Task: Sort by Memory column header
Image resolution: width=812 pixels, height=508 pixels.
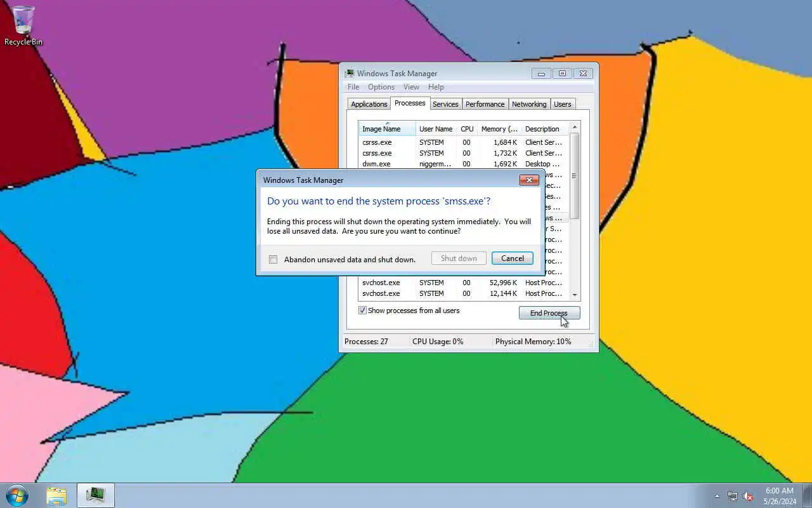Action: [x=499, y=129]
